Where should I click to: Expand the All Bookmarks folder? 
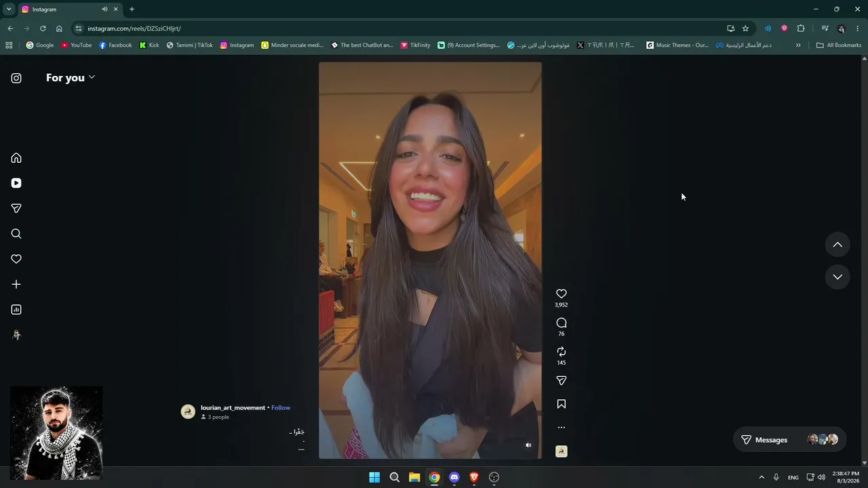tap(839, 45)
